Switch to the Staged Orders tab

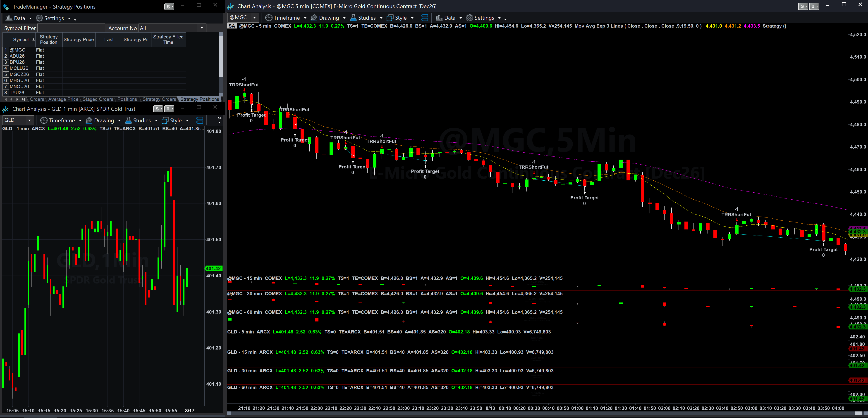tap(98, 99)
